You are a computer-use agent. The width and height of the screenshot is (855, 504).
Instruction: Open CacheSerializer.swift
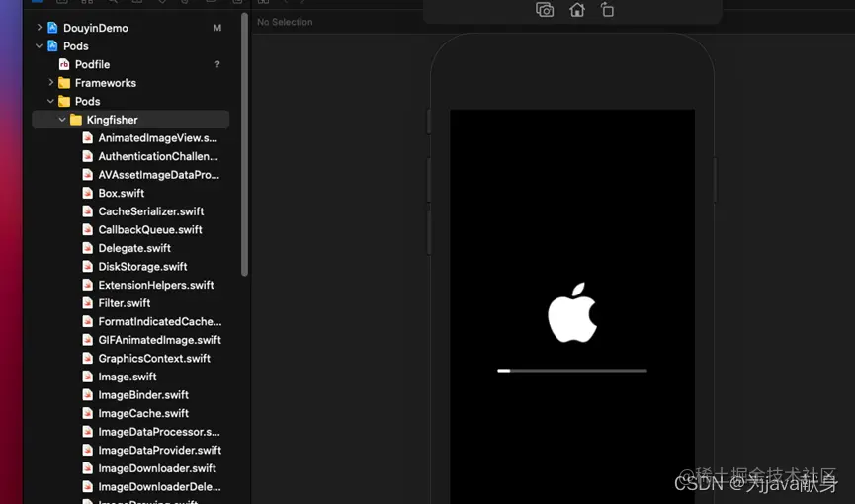(x=151, y=211)
